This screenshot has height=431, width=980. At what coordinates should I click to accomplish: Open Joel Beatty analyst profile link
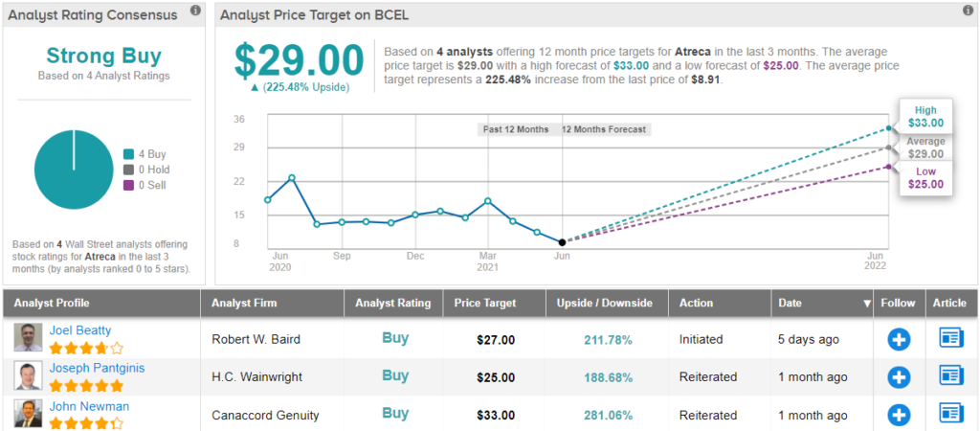[81, 329]
